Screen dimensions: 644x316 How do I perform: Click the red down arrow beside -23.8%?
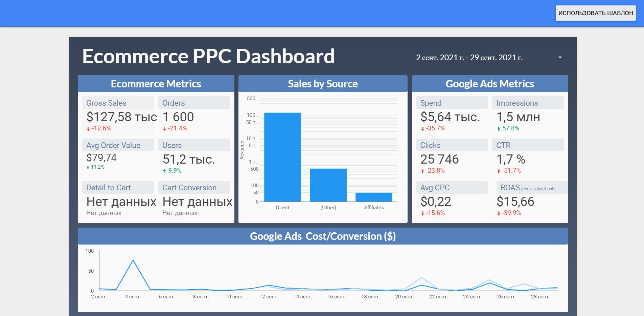(422, 171)
